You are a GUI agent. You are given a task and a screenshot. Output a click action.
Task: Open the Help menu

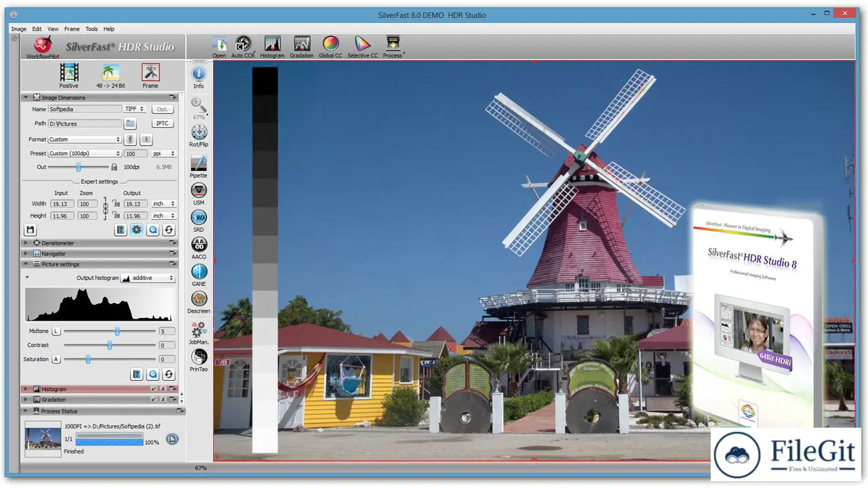pyautogui.click(x=109, y=29)
